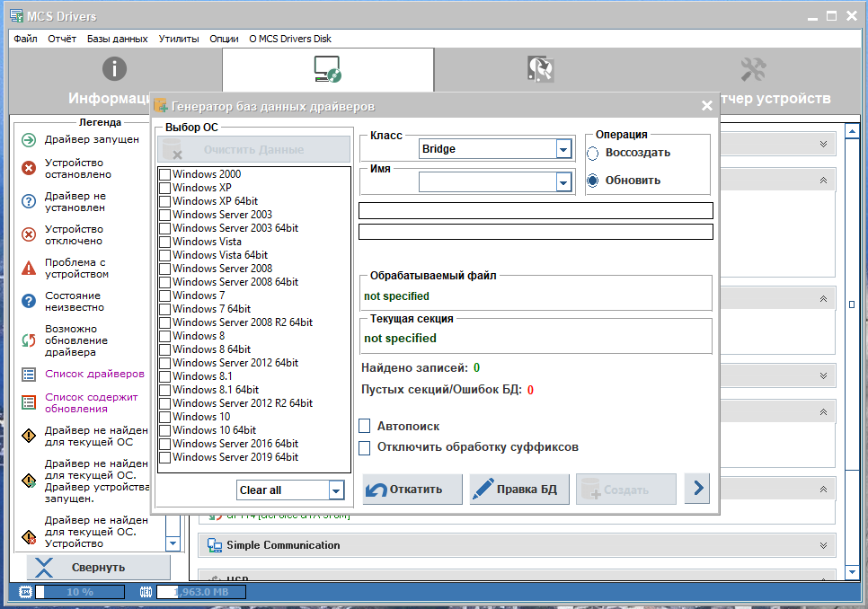This screenshot has width=868, height=609.
Task: Open the Класс dropdown showing Bridge
Action: click(x=563, y=149)
